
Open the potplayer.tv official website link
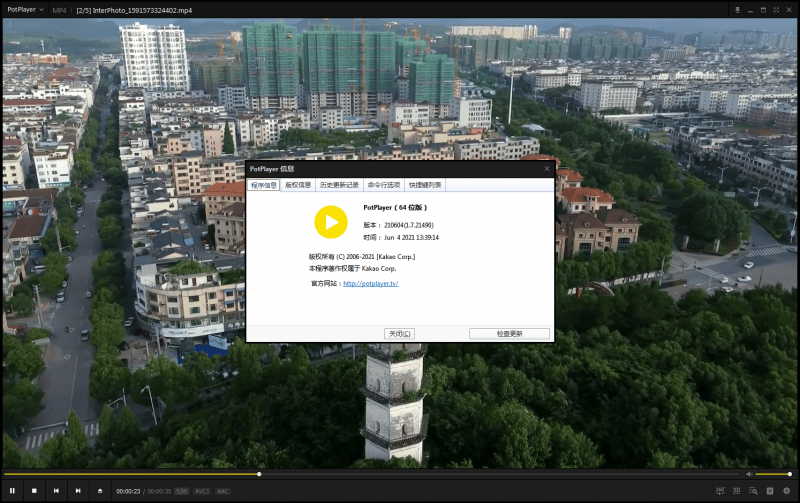pyautogui.click(x=370, y=284)
